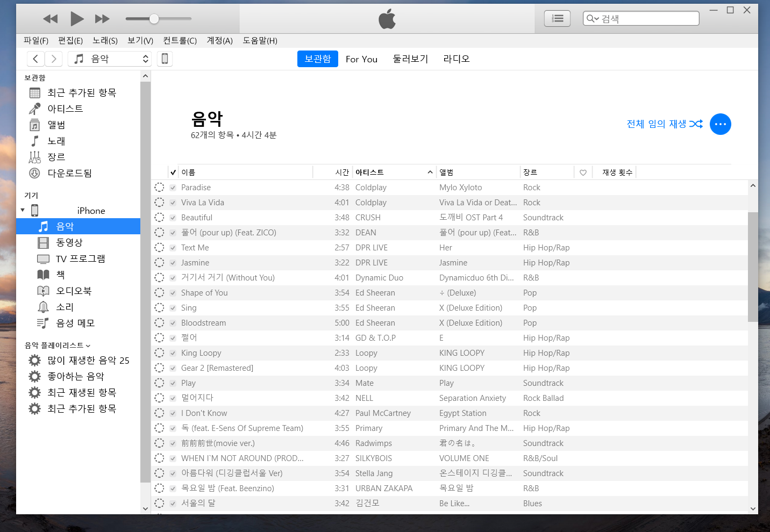
Task: Toggle the checkbox next to Shape of You
Action: click(173, 293)
